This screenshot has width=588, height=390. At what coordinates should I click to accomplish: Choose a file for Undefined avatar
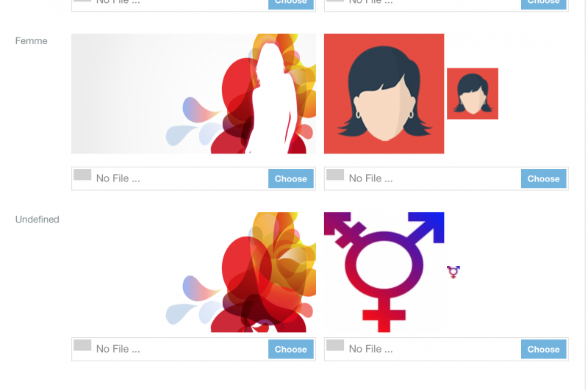coord(543,349)
